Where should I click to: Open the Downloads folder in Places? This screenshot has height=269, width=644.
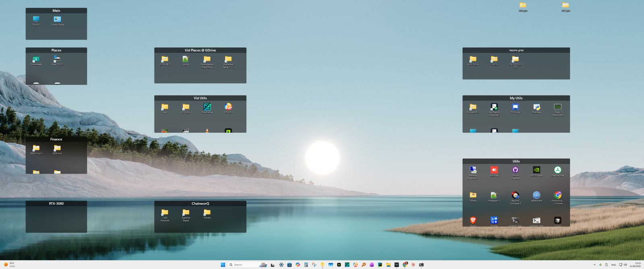(x=36, y=60)
